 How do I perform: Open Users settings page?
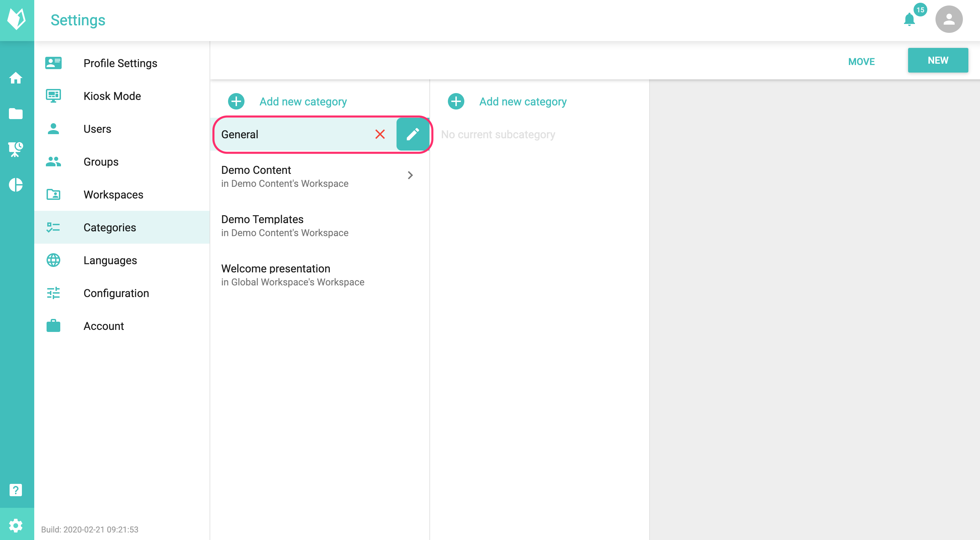122,129
